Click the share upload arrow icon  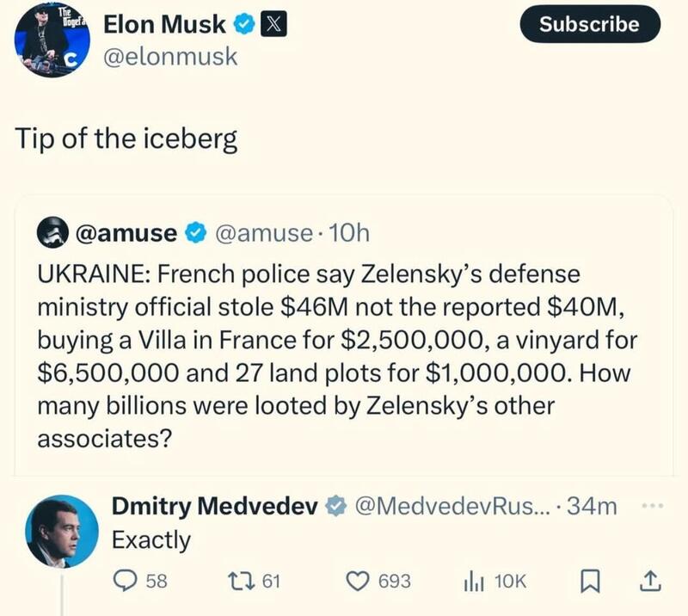click(x=647, y=582)
